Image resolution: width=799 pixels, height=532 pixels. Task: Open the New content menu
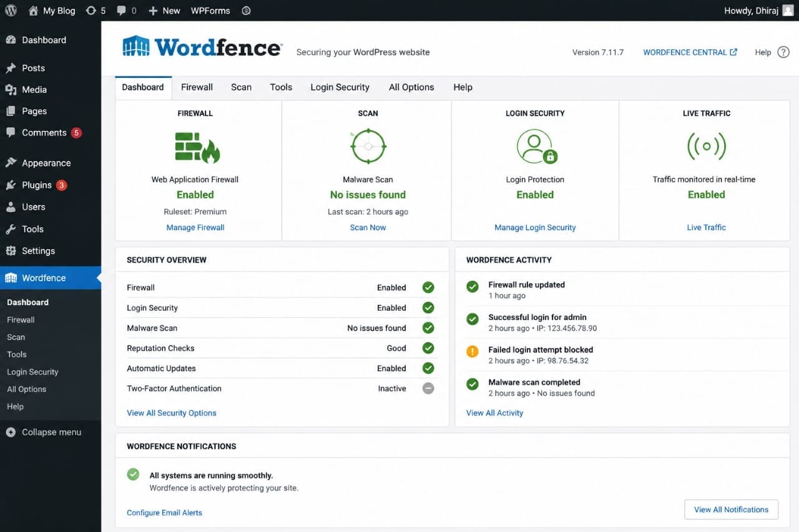[x=164, y=11]
